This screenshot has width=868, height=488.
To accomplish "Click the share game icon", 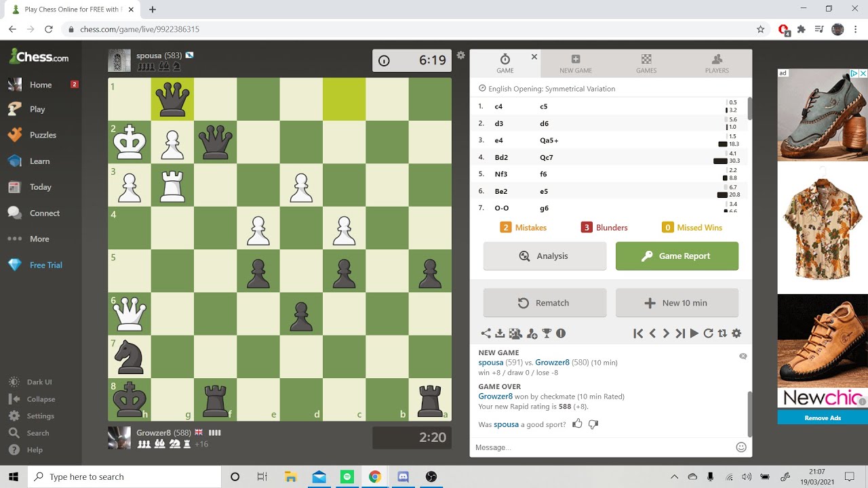I will coord(486,333).
